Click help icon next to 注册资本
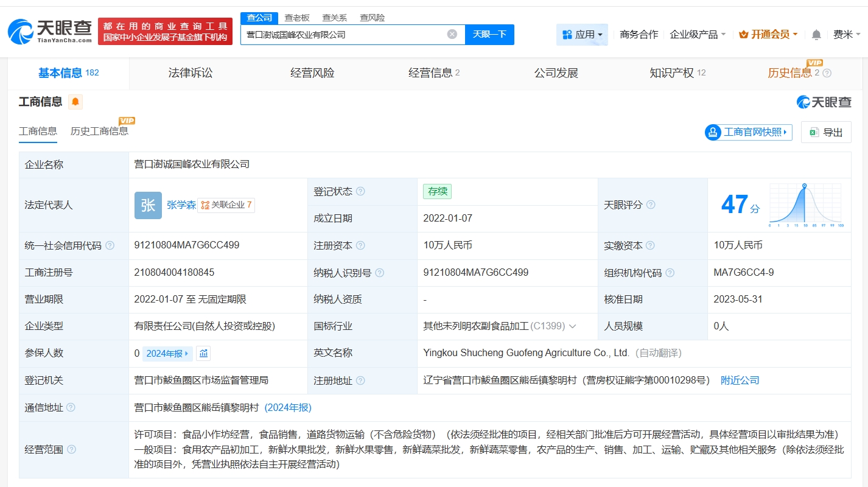 pyautogui.click(x=360, y=245)
